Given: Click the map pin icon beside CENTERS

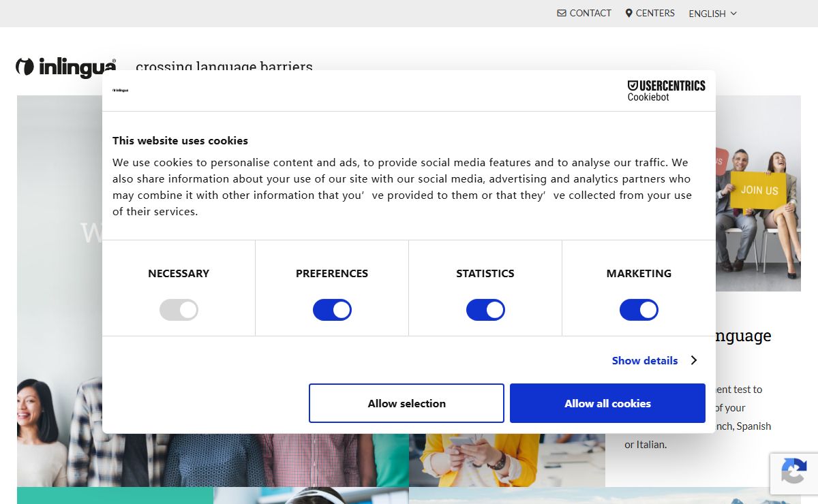Looking at the screenshot, I should coord(629,13).
